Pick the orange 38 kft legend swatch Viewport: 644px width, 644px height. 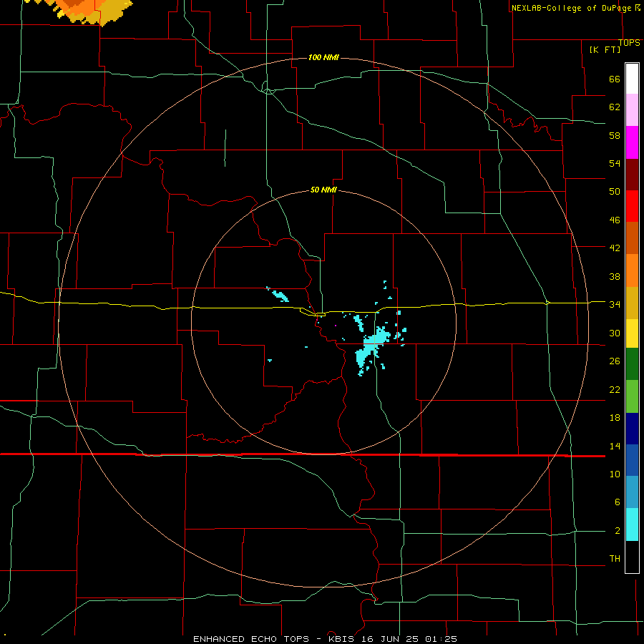632,270
